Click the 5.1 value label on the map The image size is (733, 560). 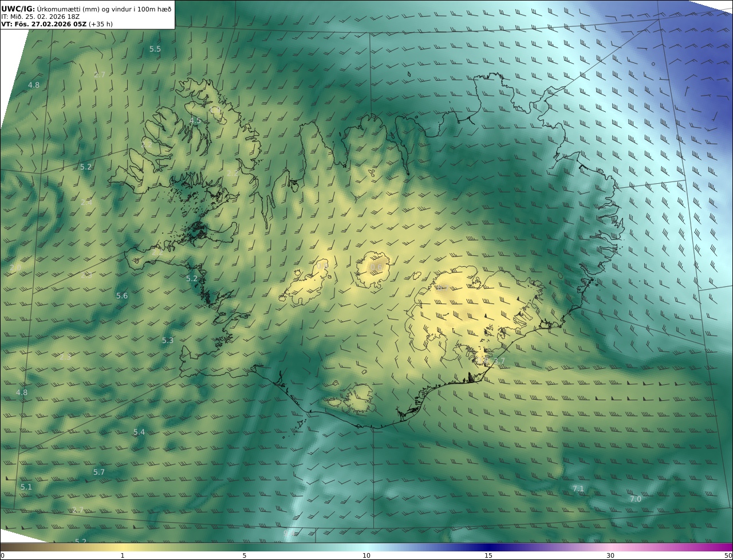click(26, 487)
